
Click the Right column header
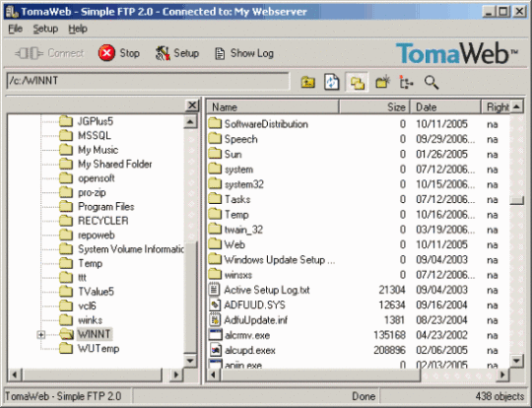pos(496,106)
